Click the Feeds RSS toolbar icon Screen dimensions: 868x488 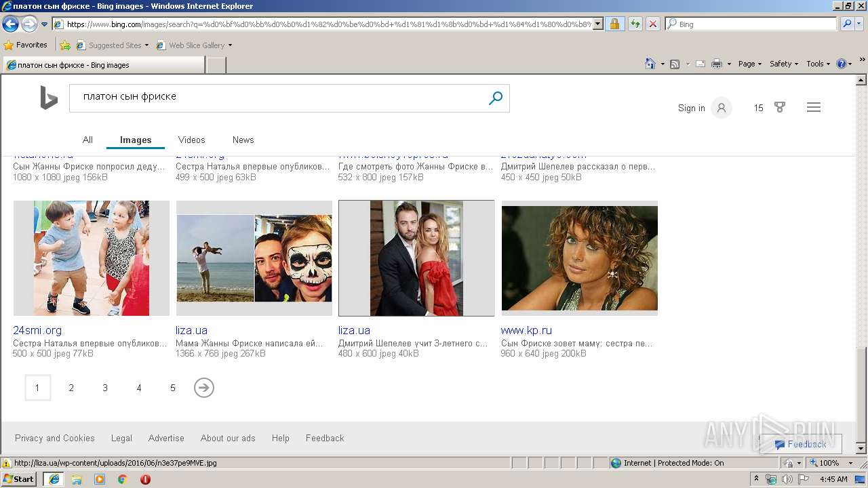(x=675, y=64)
